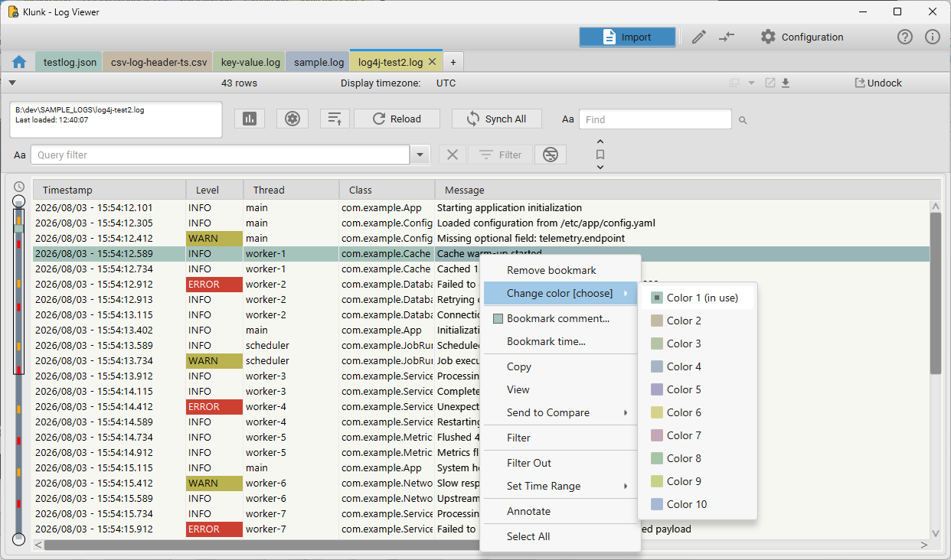Click the Import button
This screenshot has width=951, height=560.
pyautogui.click(x=628, y=37)
